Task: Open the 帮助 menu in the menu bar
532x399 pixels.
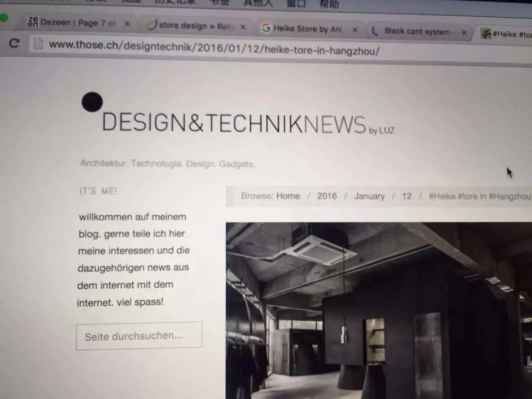Action: (x=329, y=4)
